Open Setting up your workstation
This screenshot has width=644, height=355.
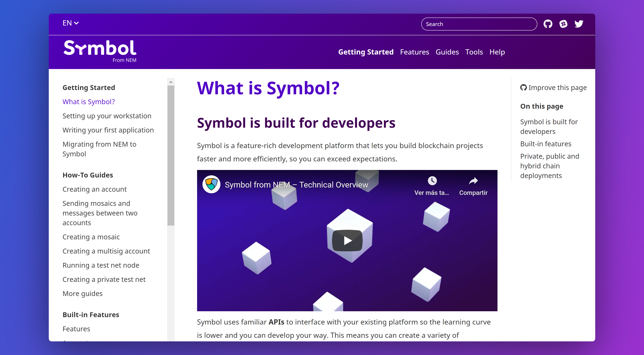107,116
